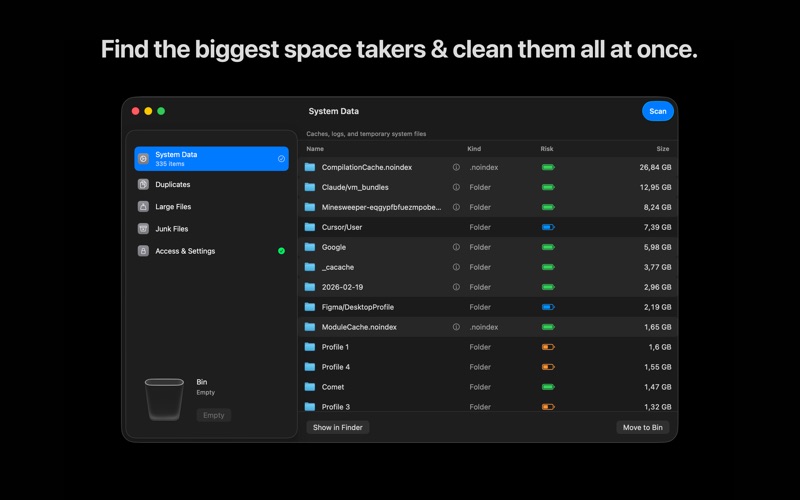Click orange risk indicator for Profile 1

tap(548, 347)
